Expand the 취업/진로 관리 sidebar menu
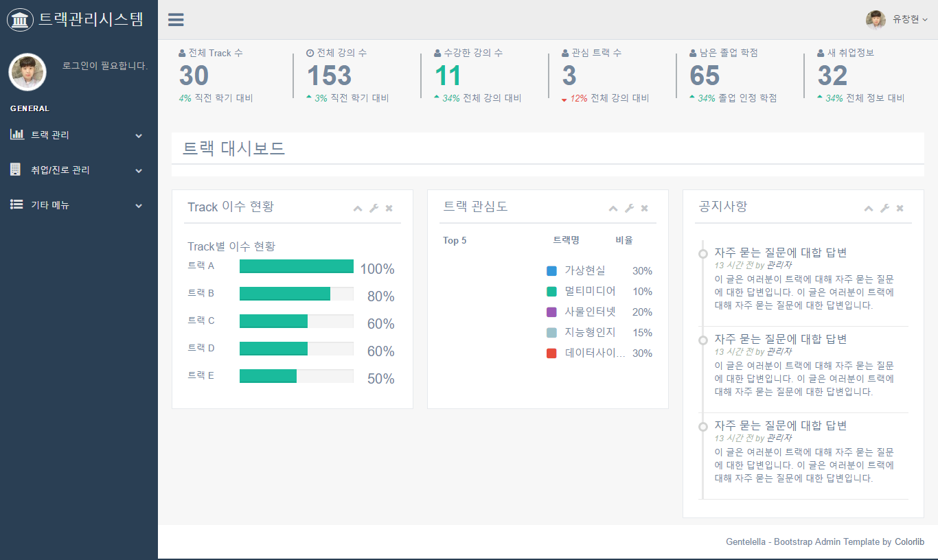Screen dimensions: 938x560 77,170
